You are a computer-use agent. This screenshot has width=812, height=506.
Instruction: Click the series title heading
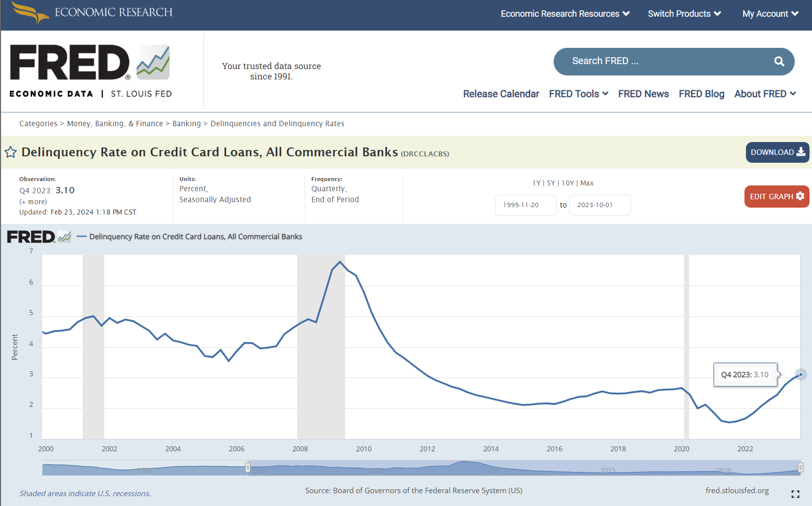210,152
